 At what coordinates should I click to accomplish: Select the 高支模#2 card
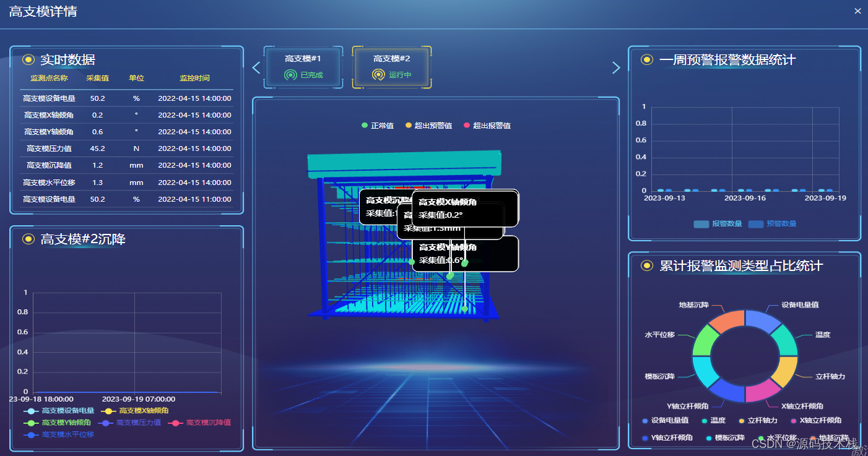click(x=392, y=67)
